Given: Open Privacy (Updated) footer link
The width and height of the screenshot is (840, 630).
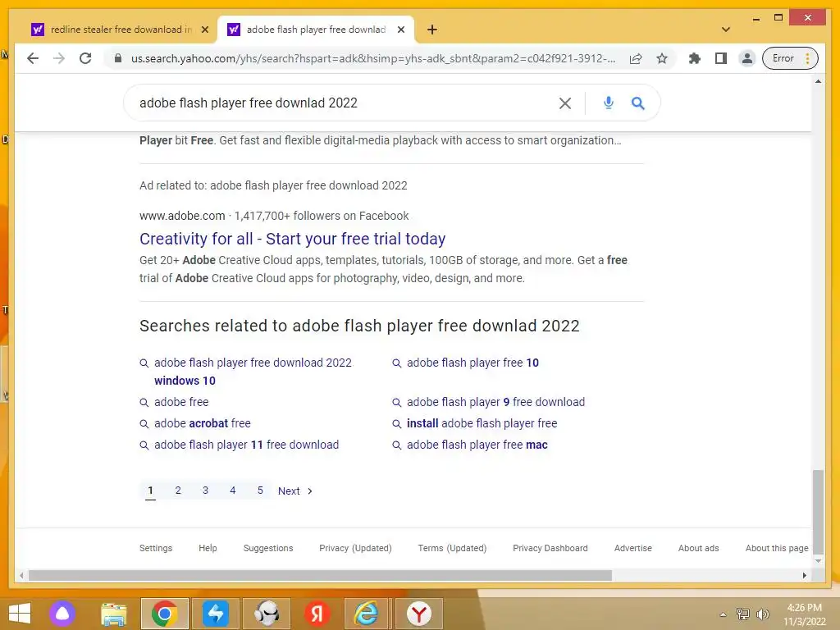Looking at the screenshot, I should point(355,548).
